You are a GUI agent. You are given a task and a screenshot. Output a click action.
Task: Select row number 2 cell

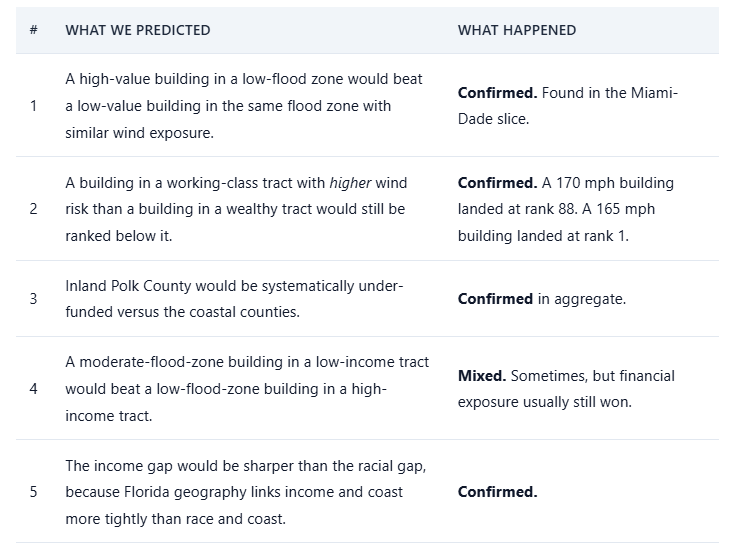click(33, 209)
